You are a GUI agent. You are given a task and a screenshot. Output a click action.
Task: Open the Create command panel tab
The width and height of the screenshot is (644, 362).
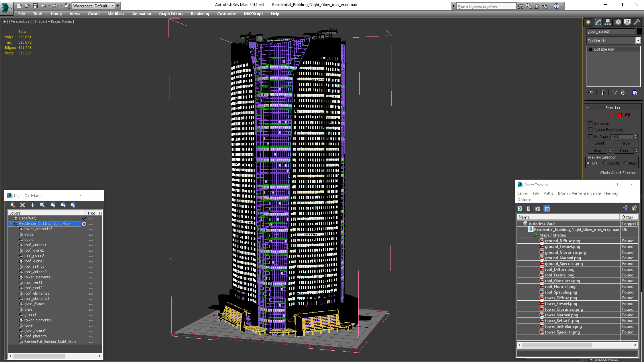(x=589, y=22)
